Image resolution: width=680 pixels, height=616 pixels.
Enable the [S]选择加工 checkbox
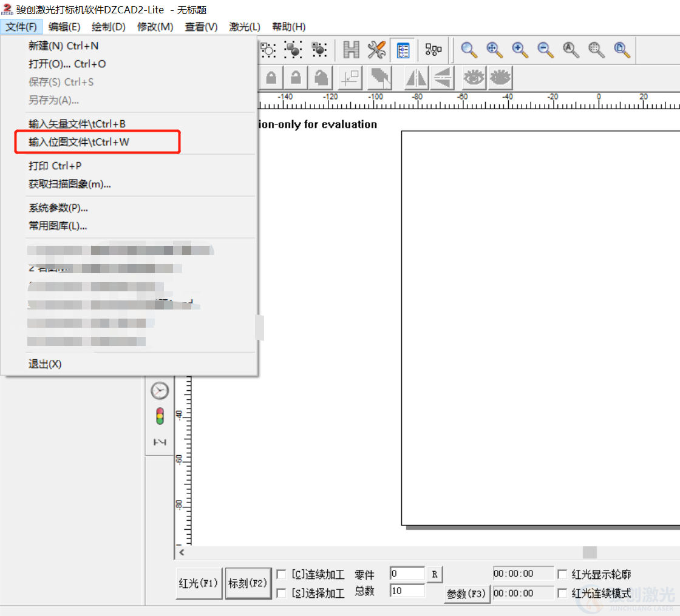click(x=281, y=592)
